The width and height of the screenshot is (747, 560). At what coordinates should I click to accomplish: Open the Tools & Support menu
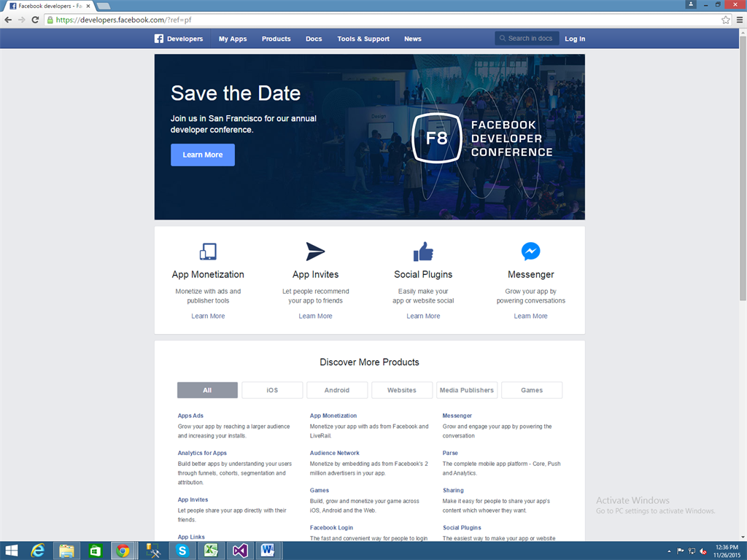coord(363,39)
